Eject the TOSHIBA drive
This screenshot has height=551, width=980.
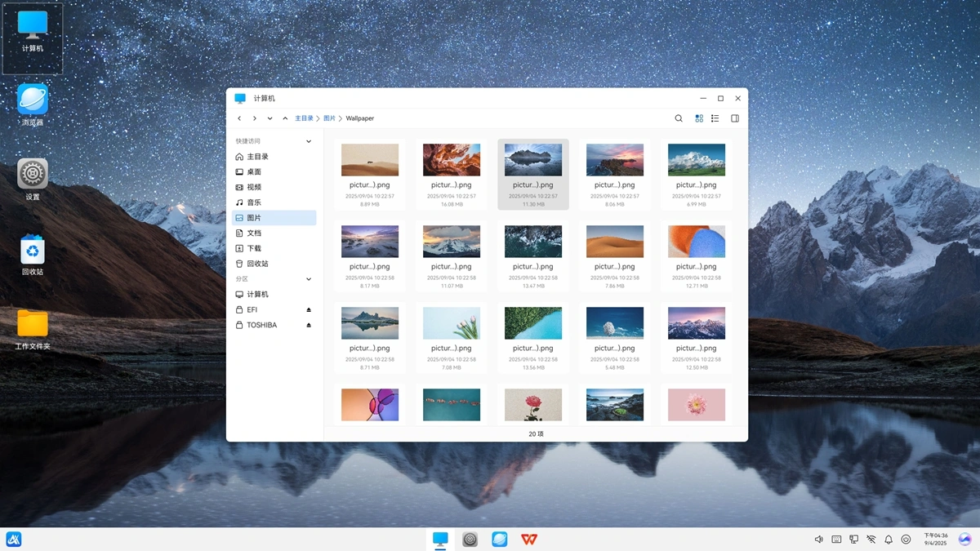(x=309, y=325)
